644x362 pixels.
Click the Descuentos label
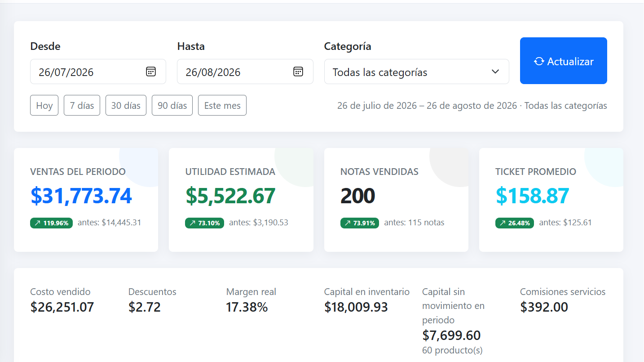[x=152, y=291]
